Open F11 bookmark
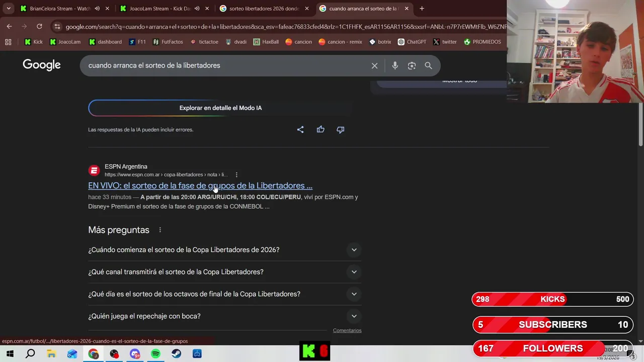Image resolution: width=644 pixels, height=362 pixels. click(137, 42)
